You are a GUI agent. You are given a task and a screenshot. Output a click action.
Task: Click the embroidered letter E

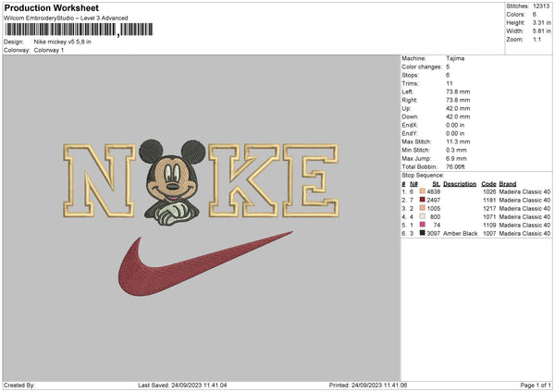311,180
